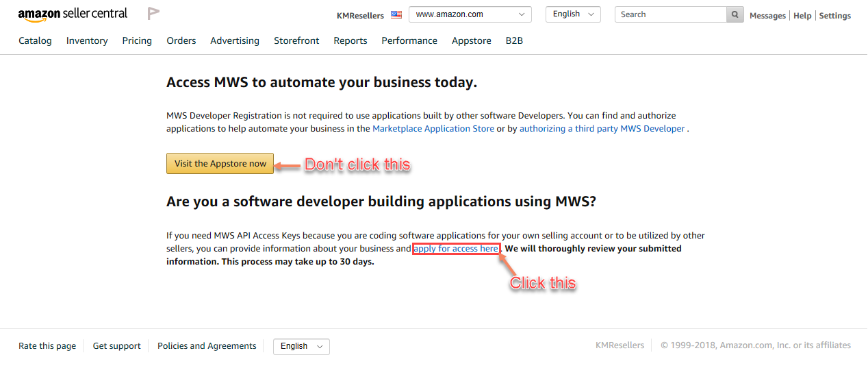Focus the Search input field
This screenshot has width=868, height=366.
click(x=671, y=14)
